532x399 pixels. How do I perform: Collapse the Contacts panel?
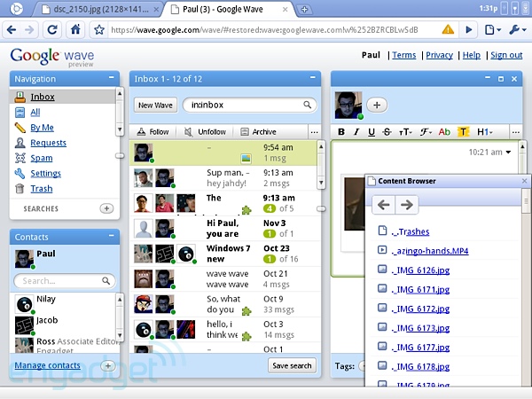click(x=112, y=236)
